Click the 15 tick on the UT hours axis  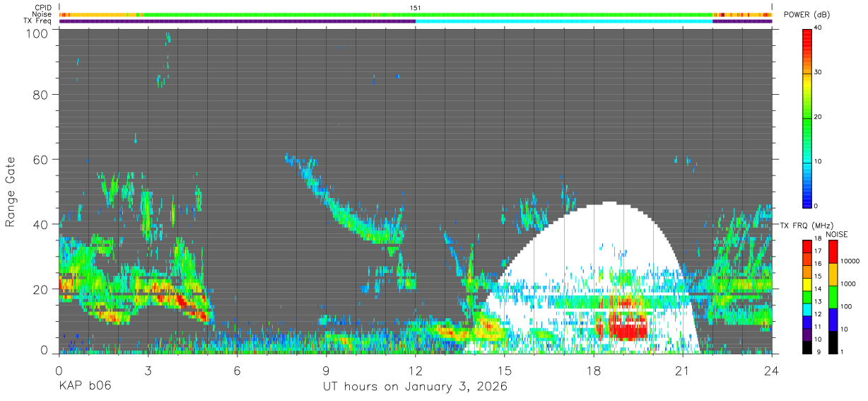[505, 370]
